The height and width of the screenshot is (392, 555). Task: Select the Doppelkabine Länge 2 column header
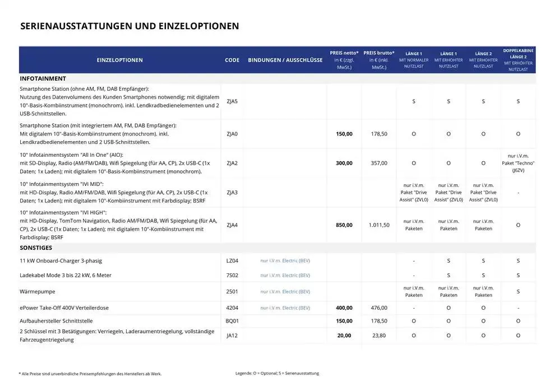point(518,59)
